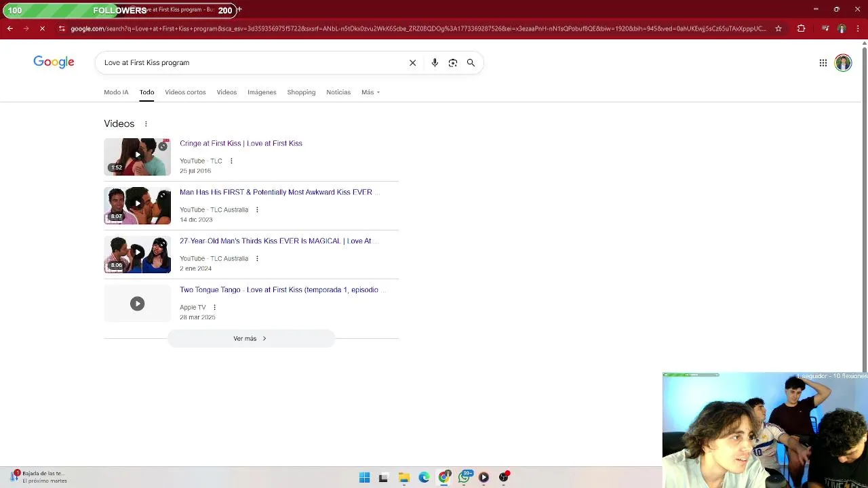868x488 pixels.
Task: Open options for the Apple TV result
Action: [214, 308]
